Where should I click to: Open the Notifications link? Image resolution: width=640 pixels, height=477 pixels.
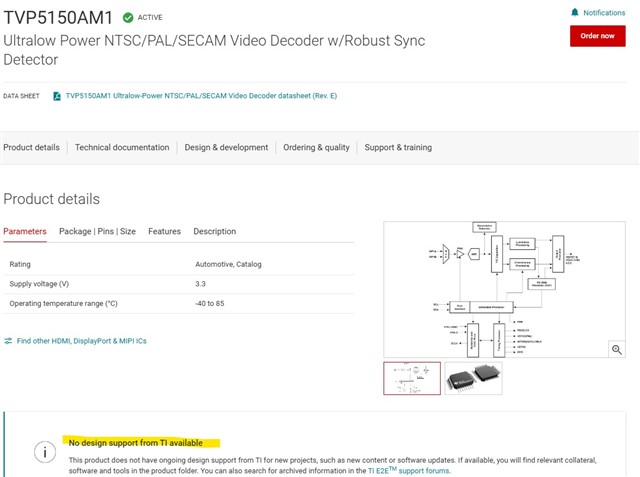[x=604, y=13]
